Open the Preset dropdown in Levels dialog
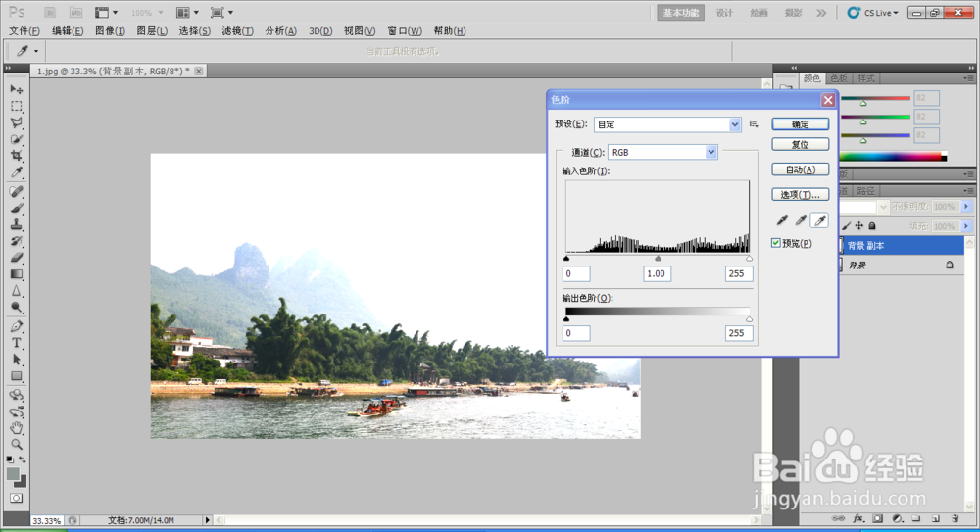980x532 pixels. 667,124
